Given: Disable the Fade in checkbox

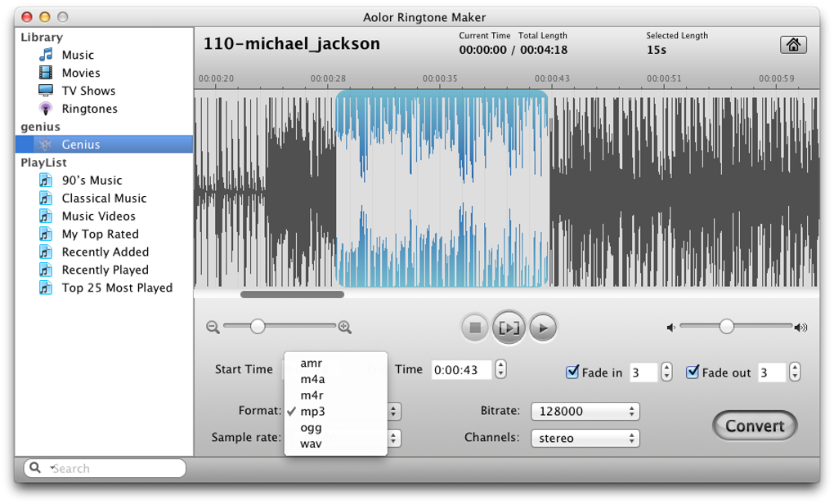Looking at the screenshot, I should pyautogui.click(x=572, y=372).
